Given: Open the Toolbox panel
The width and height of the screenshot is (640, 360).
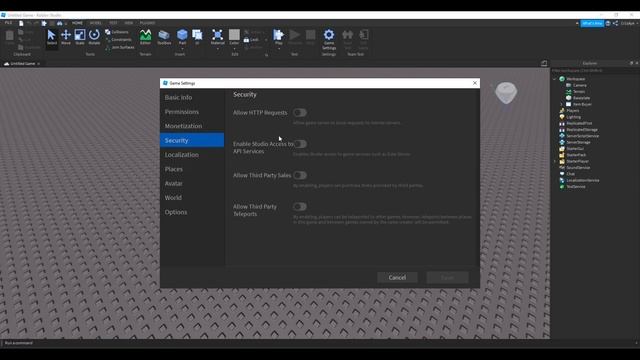Looking at the screenshot, I should (x=164, y=38).
